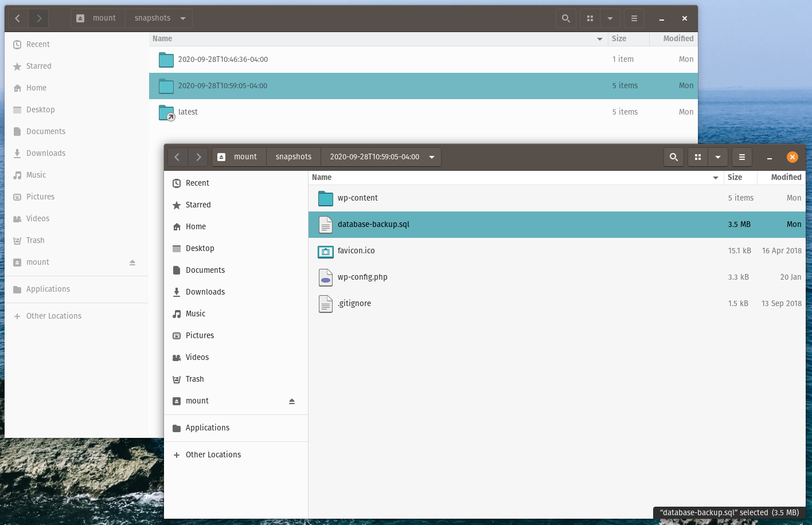Open Downloads from the front window sidebar
812x525 pixels.
point(204,292)
